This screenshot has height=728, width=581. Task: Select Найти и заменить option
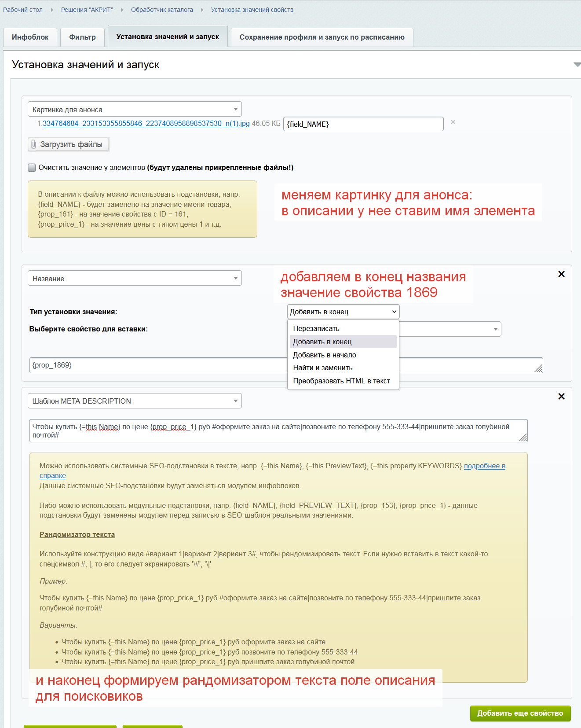(x=323, y=368)
